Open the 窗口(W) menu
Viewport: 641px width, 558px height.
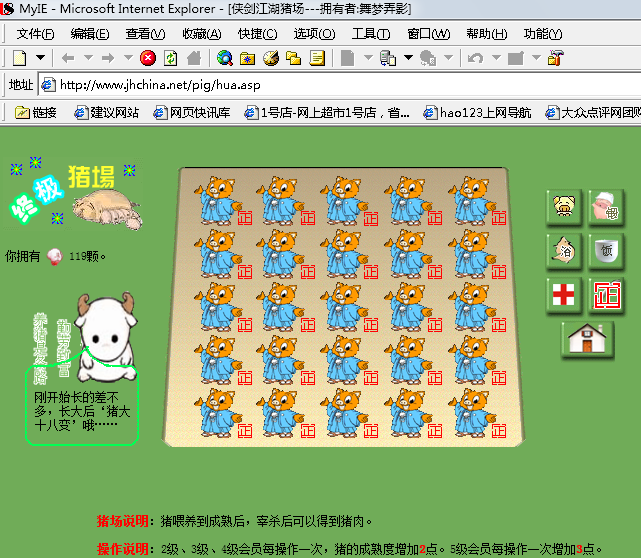coord(428,34)
